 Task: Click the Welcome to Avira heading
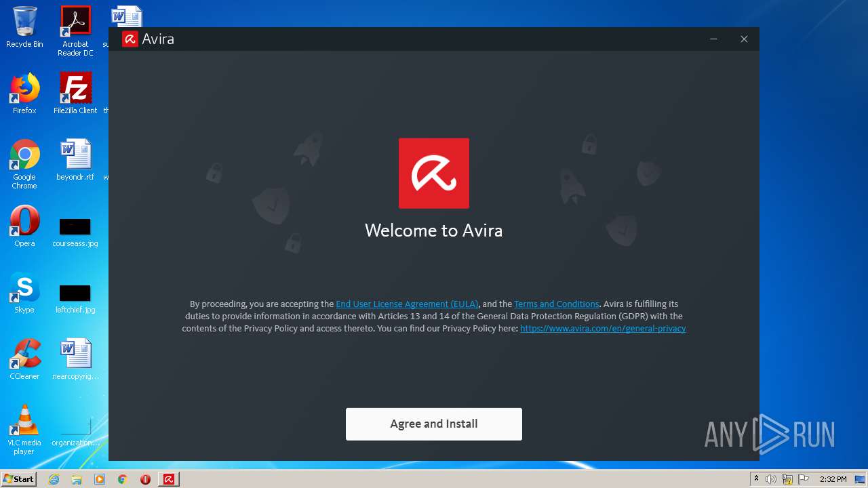point(434,230)
